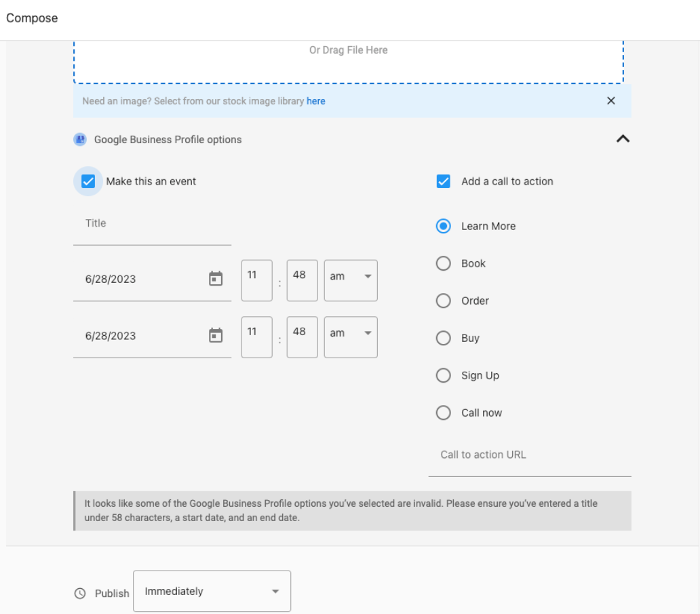Open the end time am/pm dropdown
The image size is (700, 614).
click(x=351, y=337)
